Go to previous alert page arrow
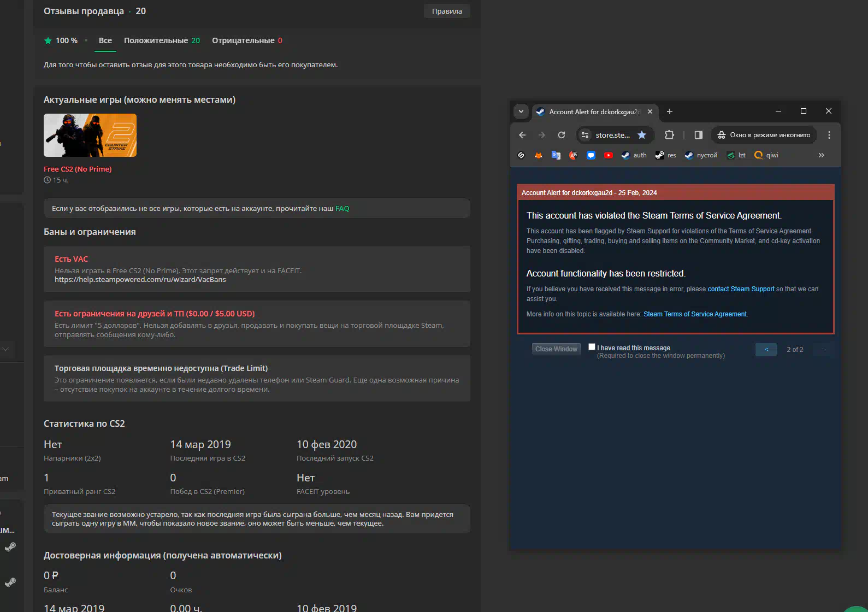 766,350
